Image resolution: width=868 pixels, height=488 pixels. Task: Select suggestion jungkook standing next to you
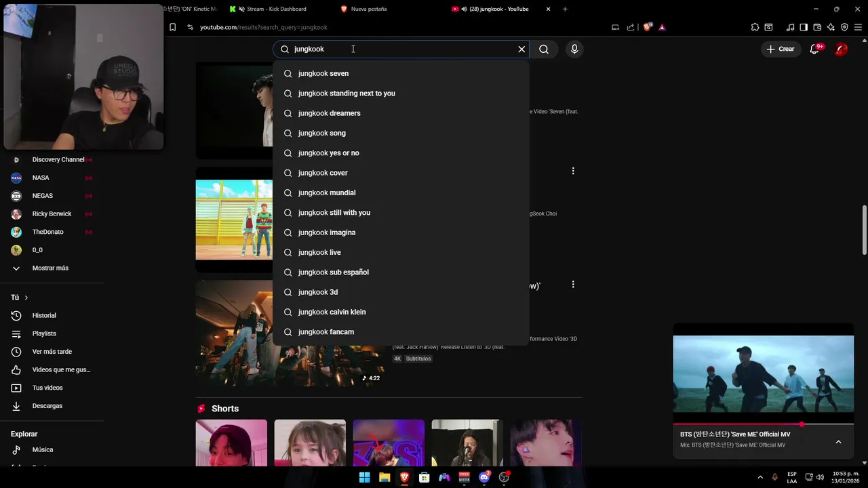pyautogui.click(x=400, y=93)
